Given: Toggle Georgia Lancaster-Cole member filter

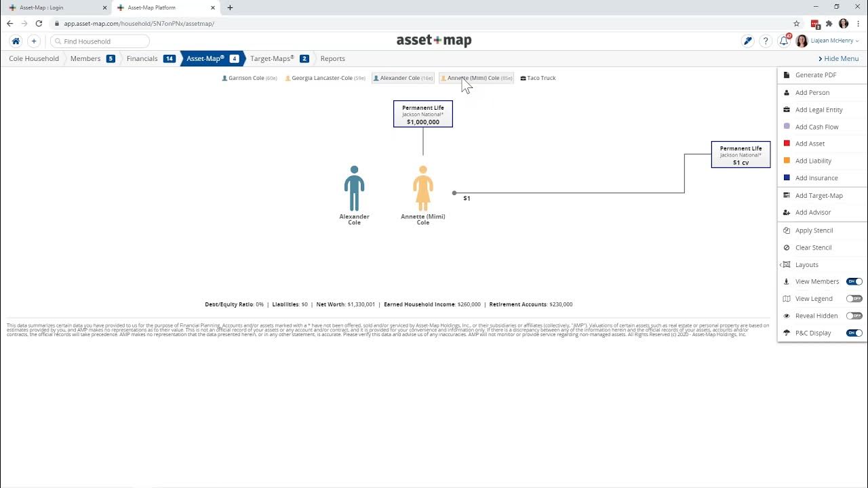Looking at the screenshot, I should tap(325, 78).
